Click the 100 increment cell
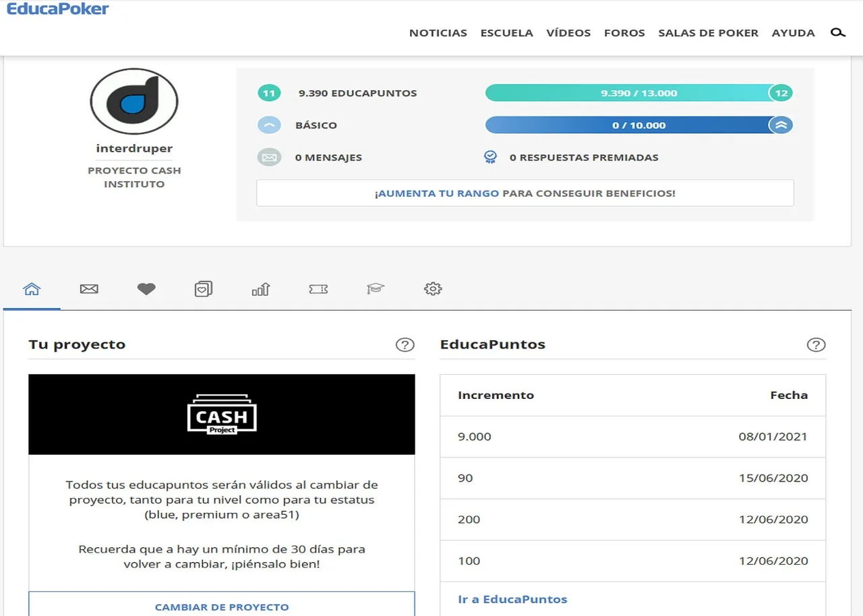863x616 pixels. pos(469,561)
